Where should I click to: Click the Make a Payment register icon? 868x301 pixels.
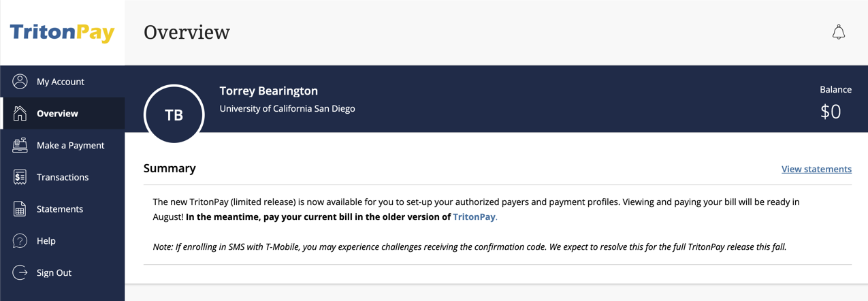pyautogui.click(x=20, y=145)
